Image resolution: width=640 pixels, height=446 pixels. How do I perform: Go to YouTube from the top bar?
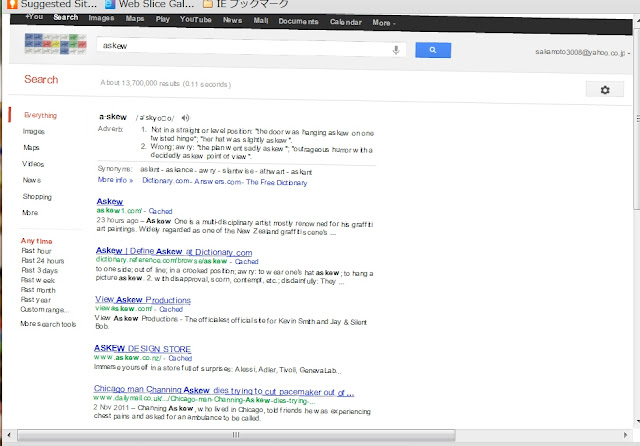coord(196,20)
